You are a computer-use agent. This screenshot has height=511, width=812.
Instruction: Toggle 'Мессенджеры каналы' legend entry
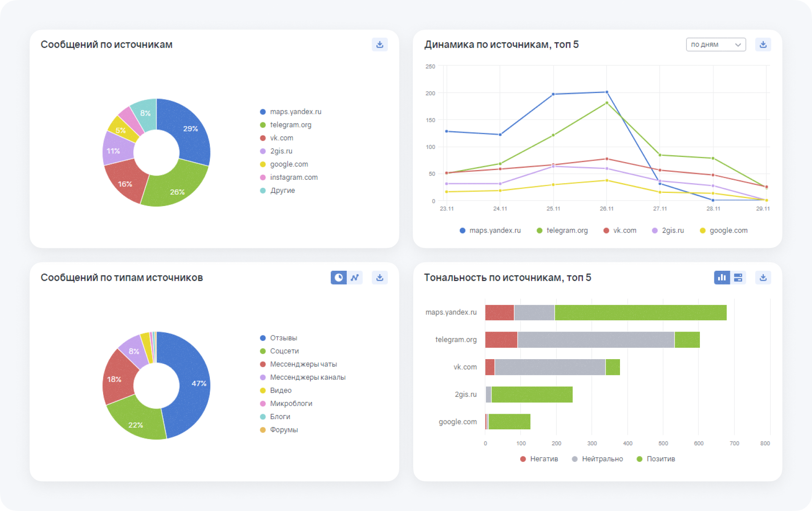tap(303, 377)
